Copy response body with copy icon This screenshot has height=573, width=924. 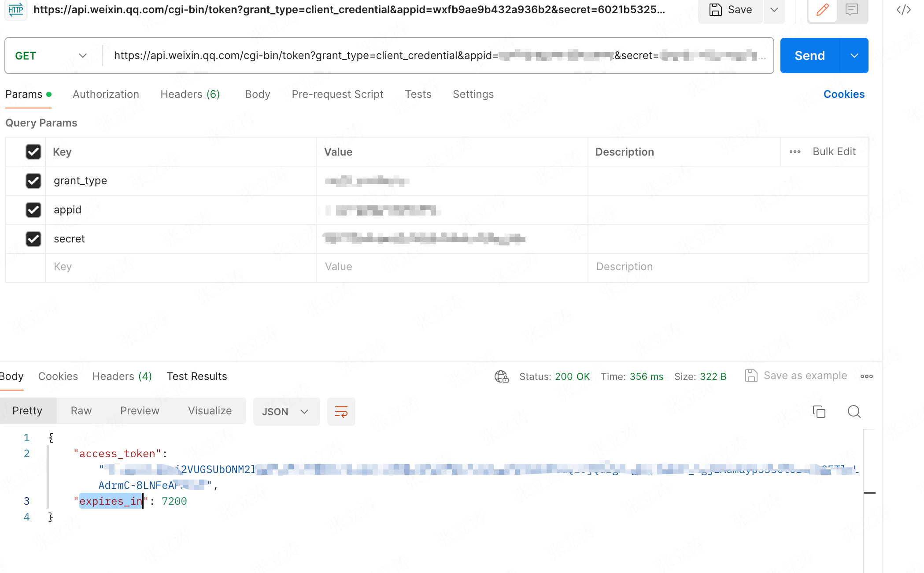[819, 411]
